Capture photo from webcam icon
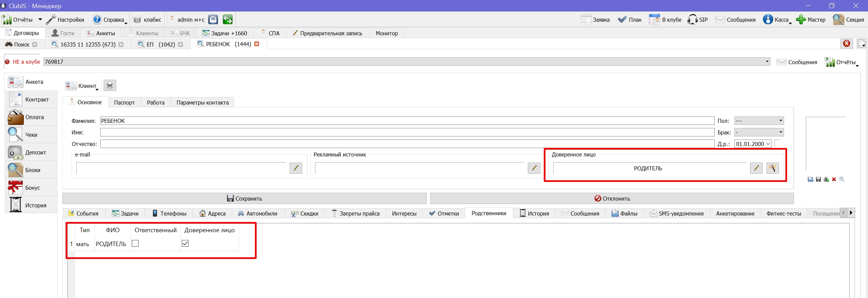868x298 pixels. point(826,179)
